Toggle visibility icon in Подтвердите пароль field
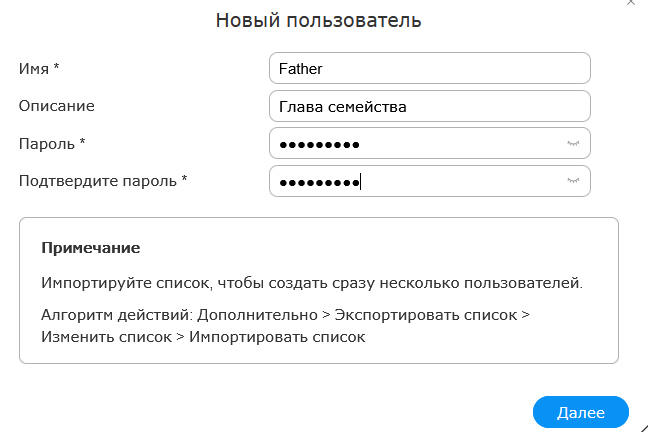The image size is (648, 432). click(x=573, y=181)
